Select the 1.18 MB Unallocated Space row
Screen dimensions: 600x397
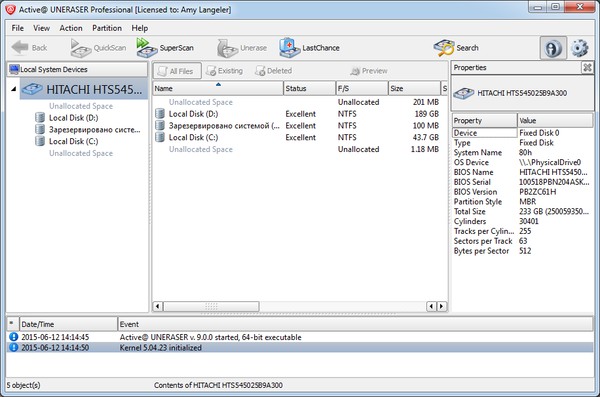point(300,149)
